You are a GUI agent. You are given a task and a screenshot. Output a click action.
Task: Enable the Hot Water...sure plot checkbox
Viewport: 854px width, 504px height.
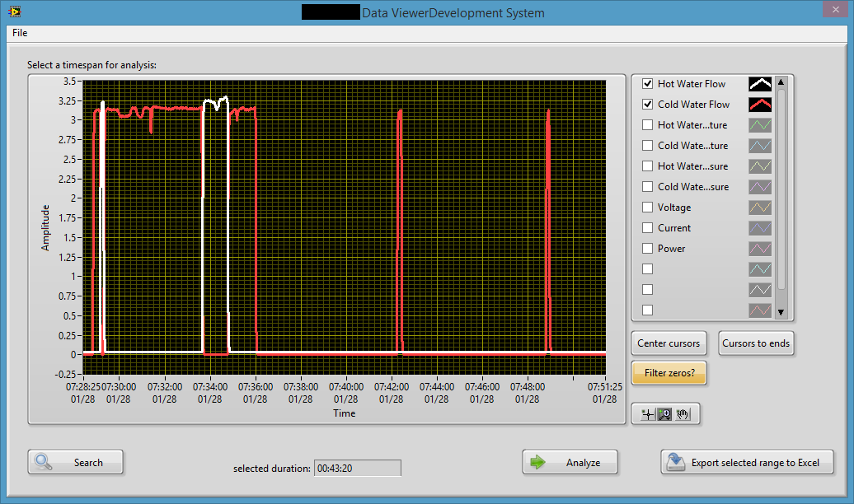coord(648,166)
